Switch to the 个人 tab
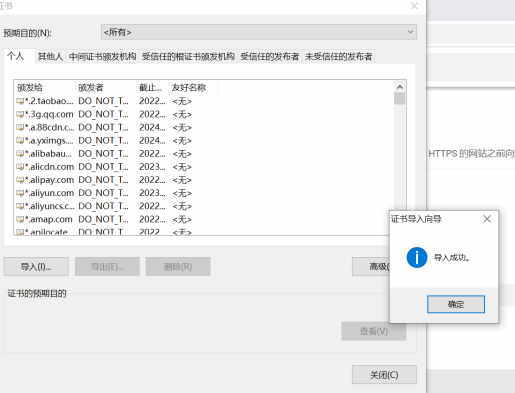 16,56
